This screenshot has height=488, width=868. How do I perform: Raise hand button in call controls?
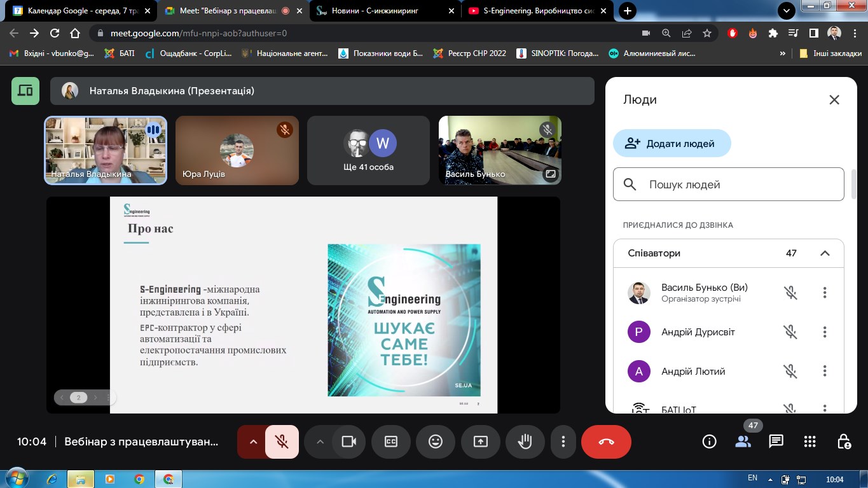[525, 442]
